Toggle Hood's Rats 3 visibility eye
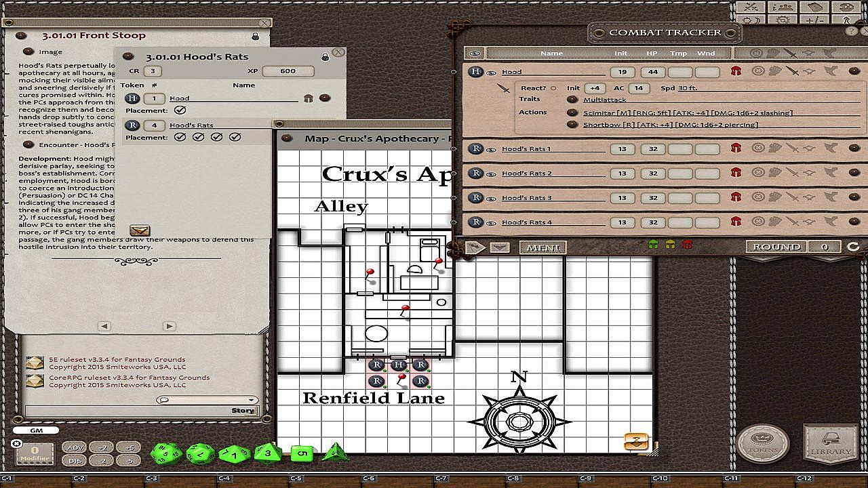 click(x=492, y=199)
